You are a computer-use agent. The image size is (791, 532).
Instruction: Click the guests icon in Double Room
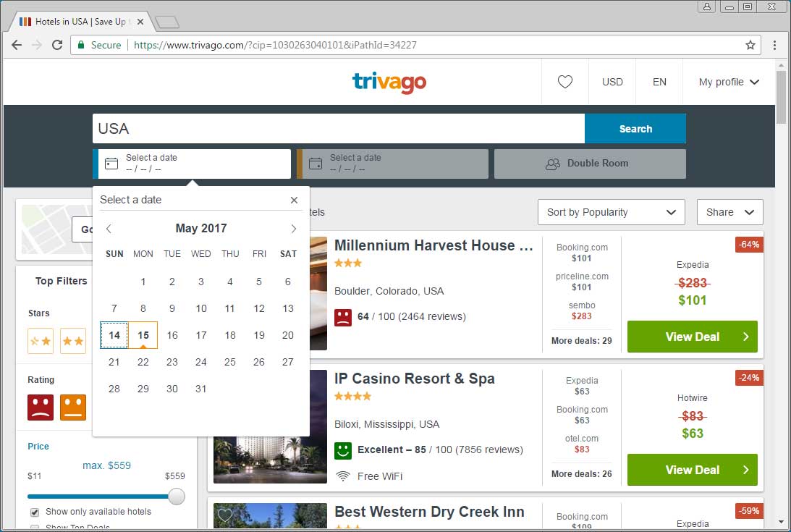(553, 164)
